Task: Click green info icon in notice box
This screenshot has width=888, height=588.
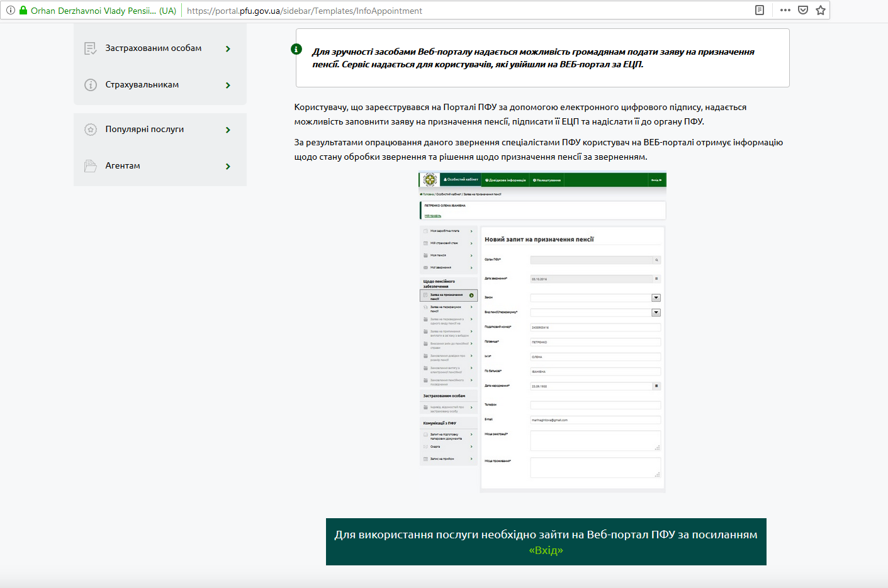Action: [x=296, y=49]
